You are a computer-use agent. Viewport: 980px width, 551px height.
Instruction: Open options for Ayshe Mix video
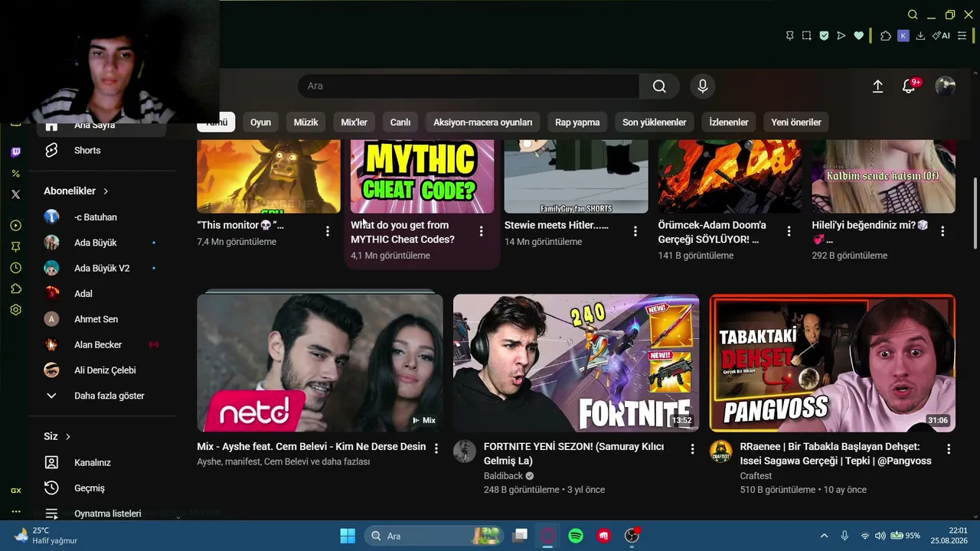pos(436,448)
